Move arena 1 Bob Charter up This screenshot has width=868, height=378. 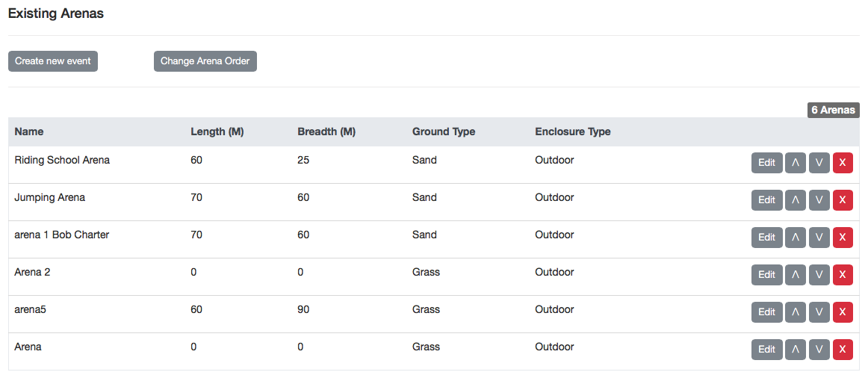795,238
